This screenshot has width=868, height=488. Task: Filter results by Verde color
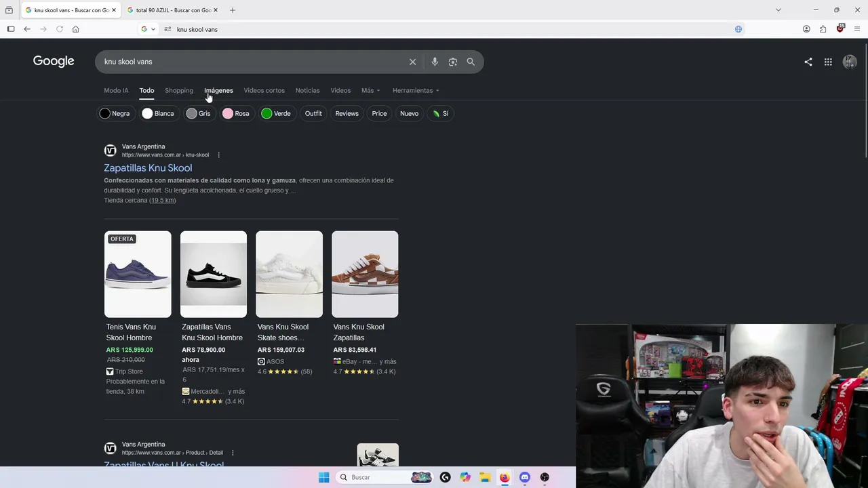point(276,113)
